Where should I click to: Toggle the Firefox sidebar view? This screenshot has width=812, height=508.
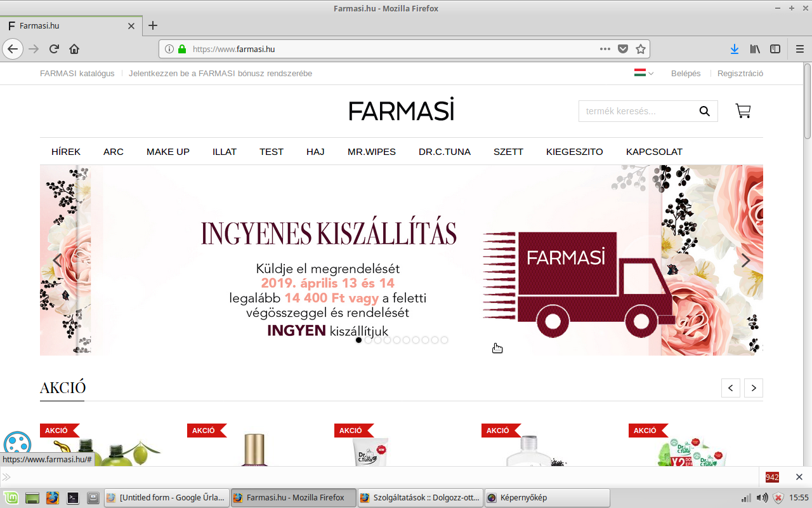(775, 49)
